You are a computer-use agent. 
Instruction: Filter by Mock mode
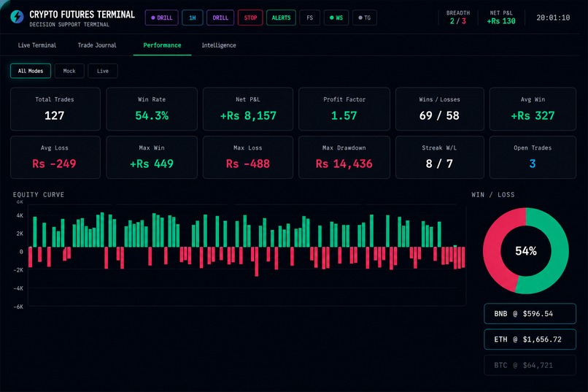(x=69, y=71)
